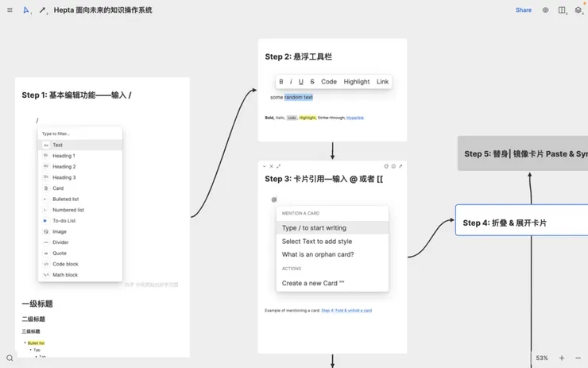Click the MENTION A CARD header label
This screenshot has height=368, width=588.
[x=300, y=213]
